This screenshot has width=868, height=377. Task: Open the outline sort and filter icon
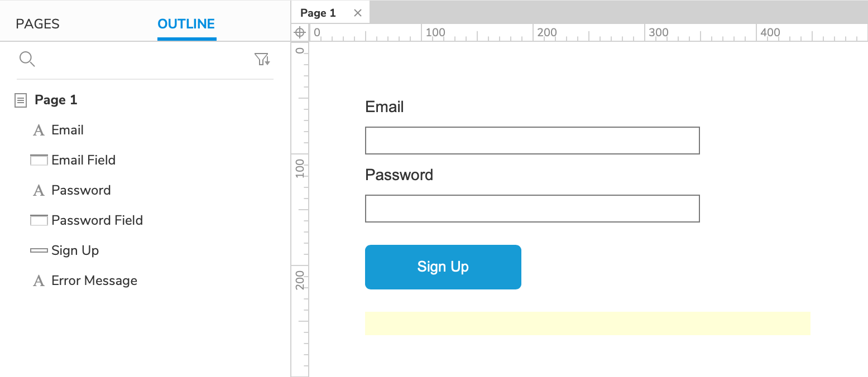262,59
